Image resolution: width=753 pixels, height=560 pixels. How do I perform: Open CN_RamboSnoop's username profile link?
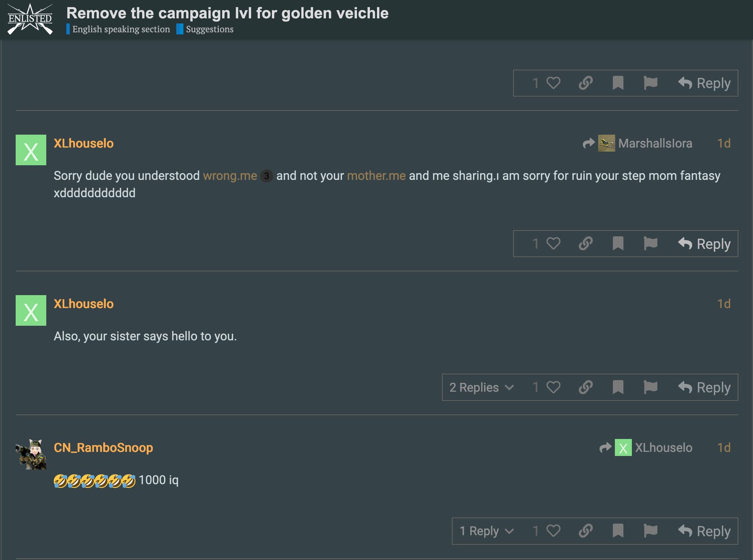(x=103, y=448)
